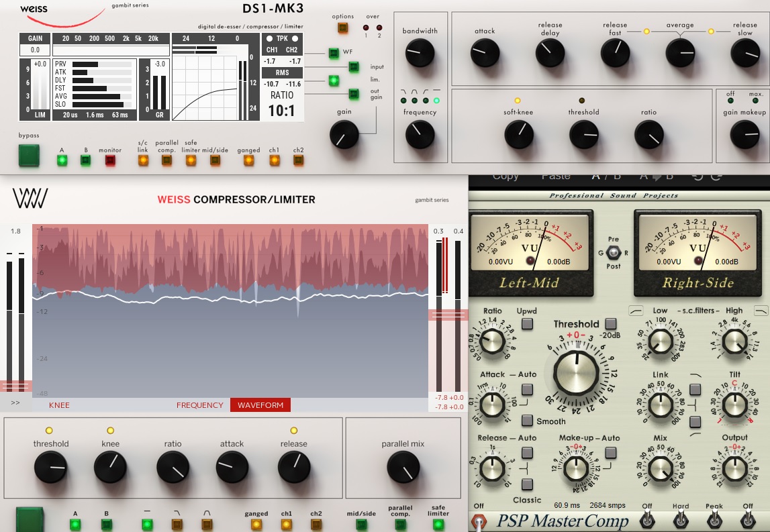Toggle ganged button in DS1-MK3
Viewport: 770px width, 532px height.
(x=248, y=160)
